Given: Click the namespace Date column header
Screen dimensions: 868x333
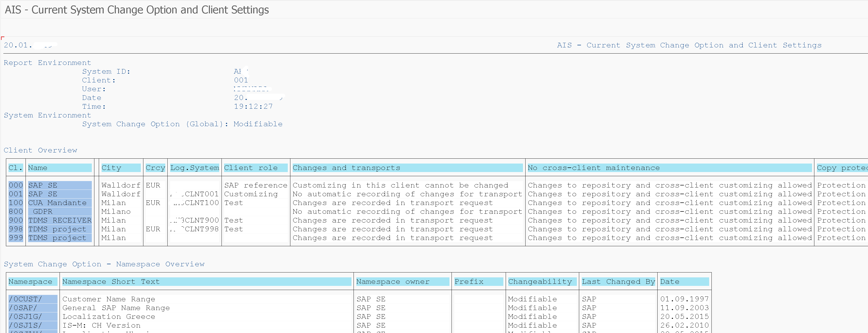Looking at the screenshot, I should click(x=685, y=281).
